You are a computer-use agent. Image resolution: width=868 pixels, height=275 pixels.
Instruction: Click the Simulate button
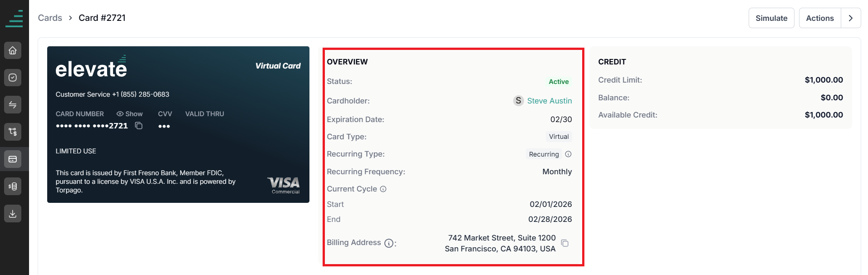click(771, 18)
